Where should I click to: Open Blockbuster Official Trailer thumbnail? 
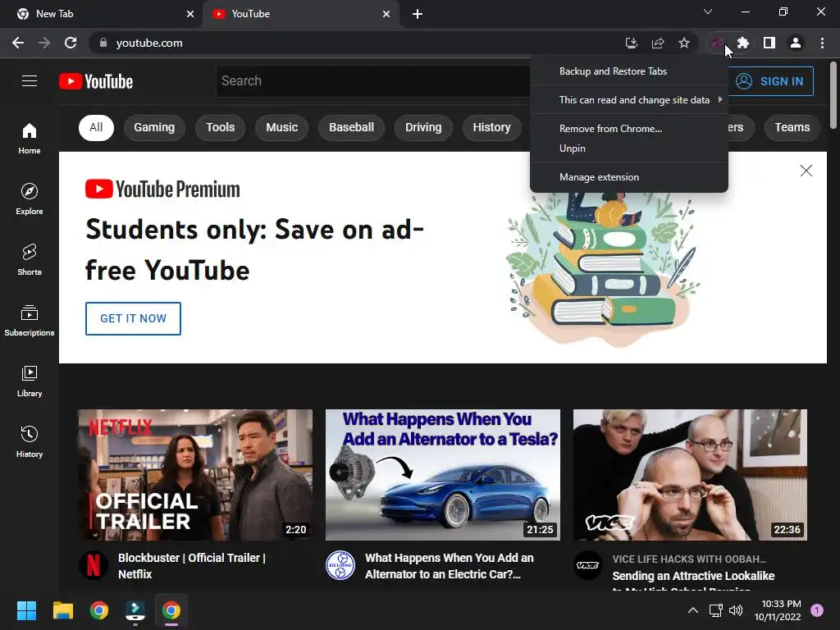pyautogui.click(x=195, y=475)
